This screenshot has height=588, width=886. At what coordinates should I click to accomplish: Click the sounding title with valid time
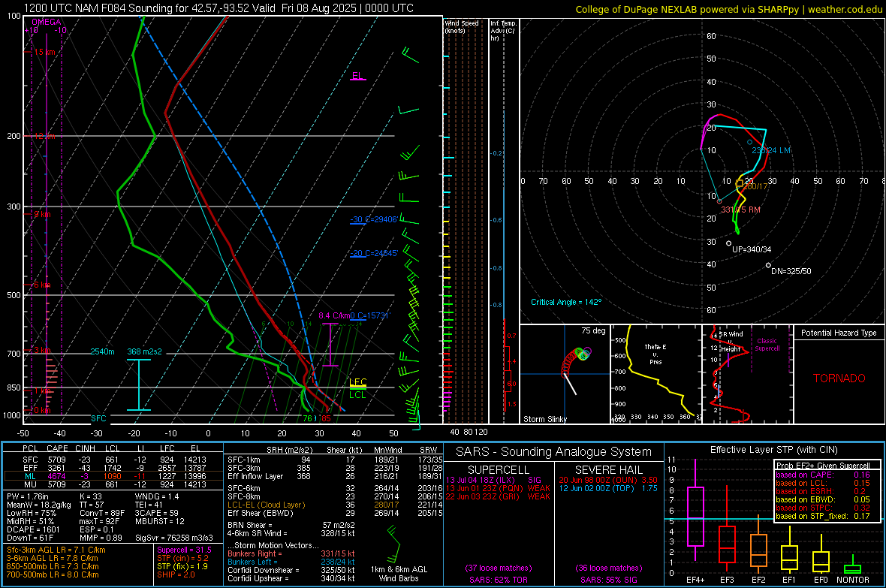(x=218, y=8)
